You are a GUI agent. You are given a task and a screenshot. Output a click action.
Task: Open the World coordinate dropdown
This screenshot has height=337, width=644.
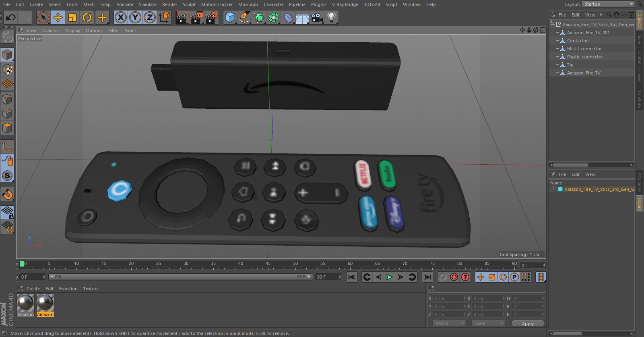coord(449,323)
